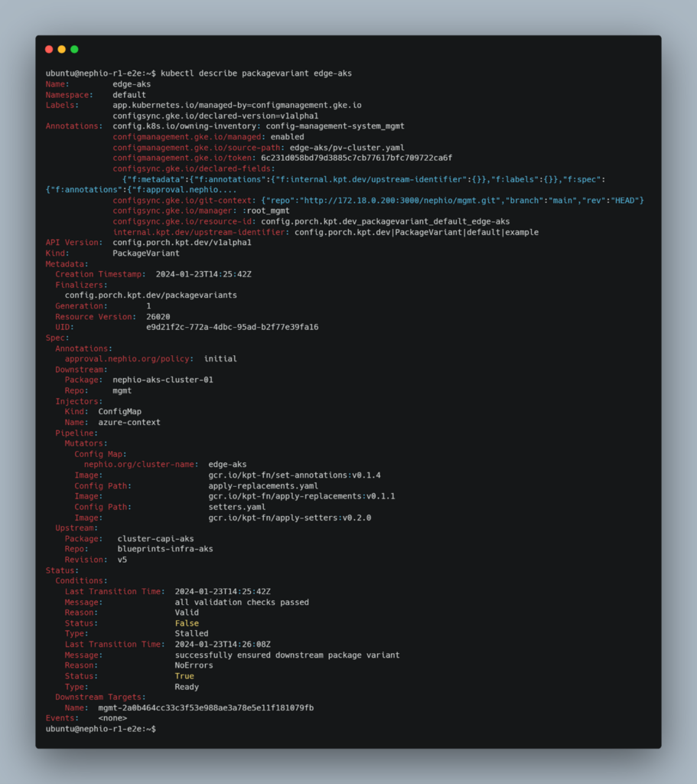Click the manager value ':root_mgmt'
This screenshot has height=784, width=697.
(265, 211)
